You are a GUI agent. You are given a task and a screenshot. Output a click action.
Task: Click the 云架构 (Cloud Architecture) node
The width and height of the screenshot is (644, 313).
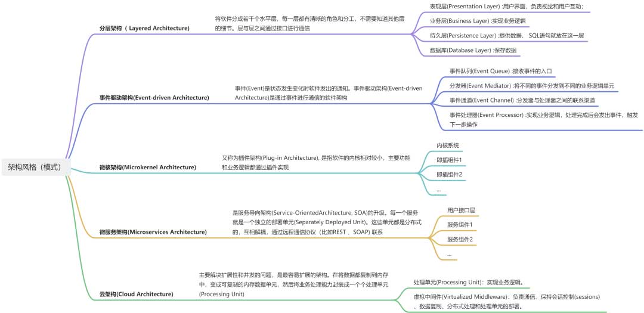(136, 294)
